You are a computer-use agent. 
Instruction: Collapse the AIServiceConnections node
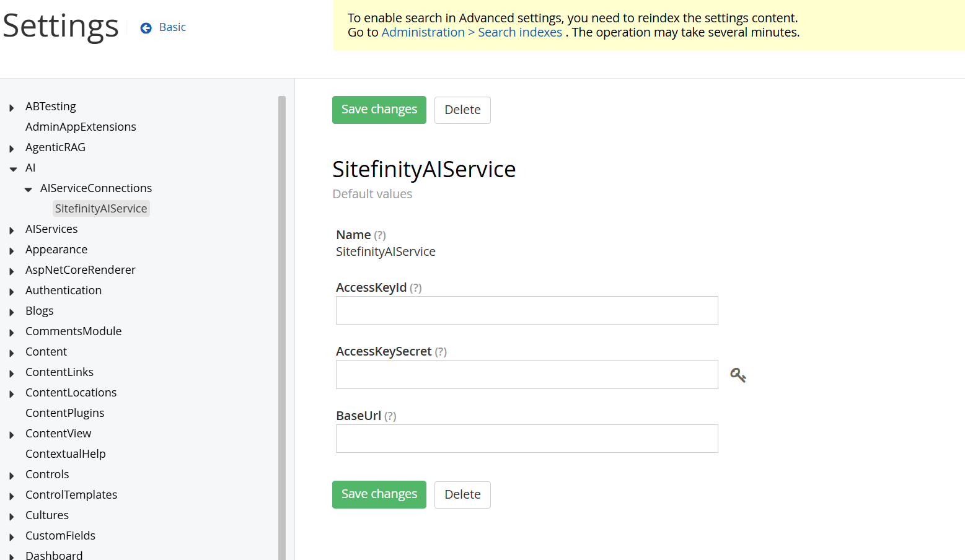pyautogui.click(x=28, y=190)
